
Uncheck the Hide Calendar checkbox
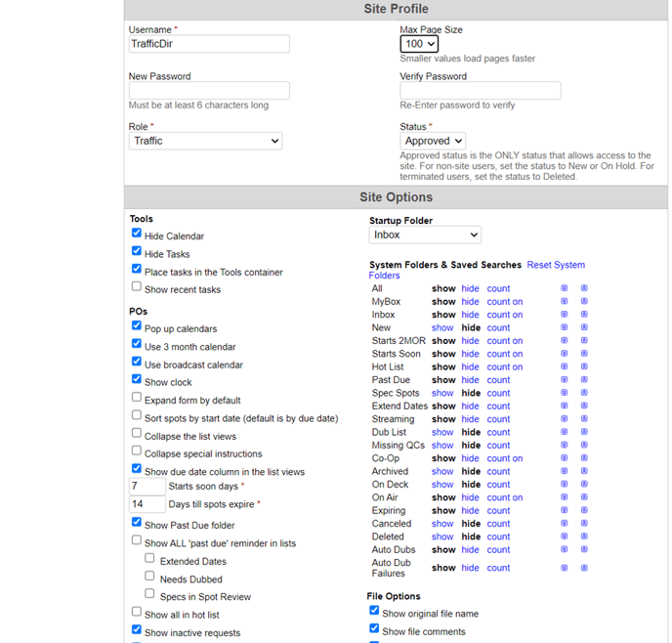click(137, 233)
